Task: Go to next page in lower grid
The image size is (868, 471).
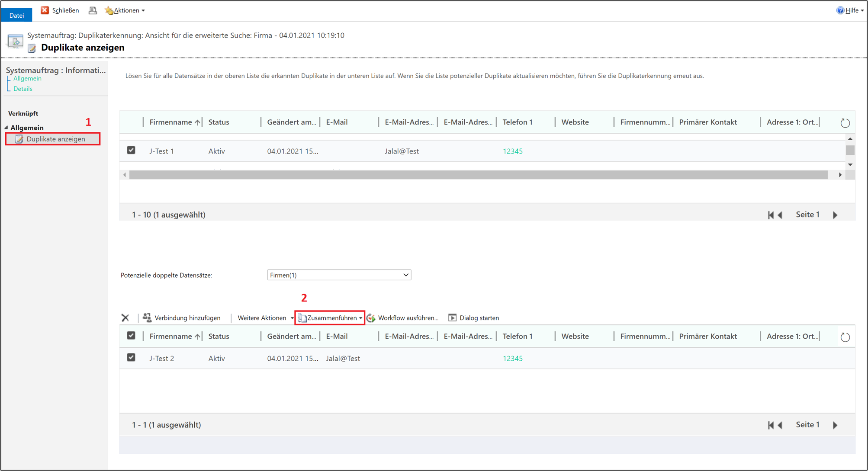Action: [x=835, y=425]
